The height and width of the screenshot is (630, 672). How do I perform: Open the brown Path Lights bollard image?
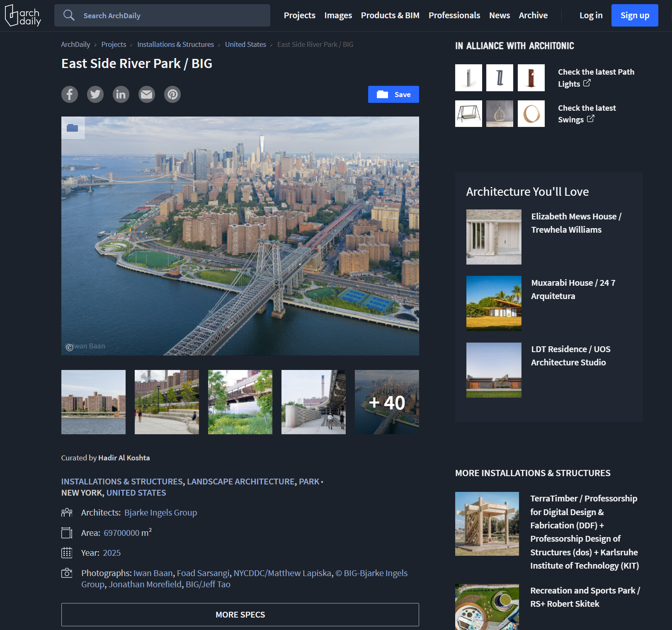point(531,78)
